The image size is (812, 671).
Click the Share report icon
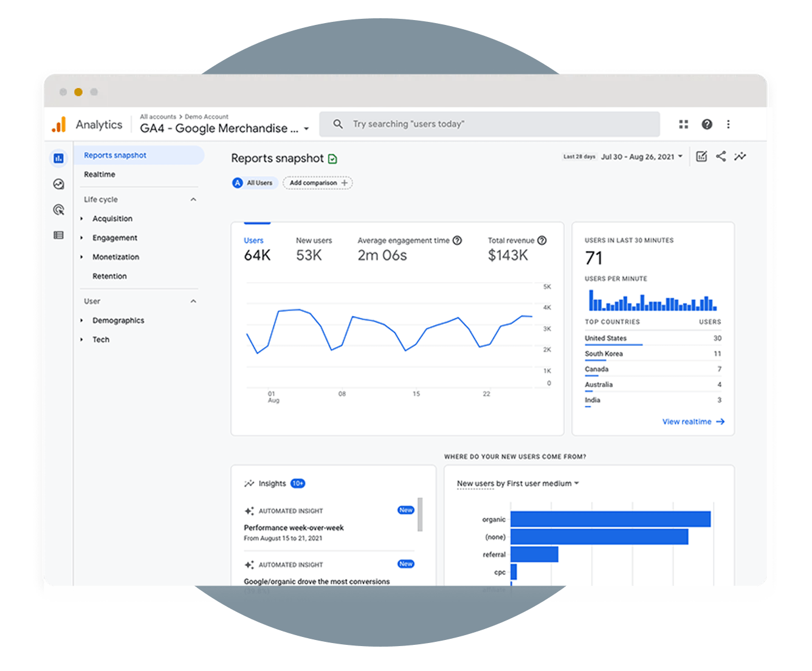pos(721,156)
